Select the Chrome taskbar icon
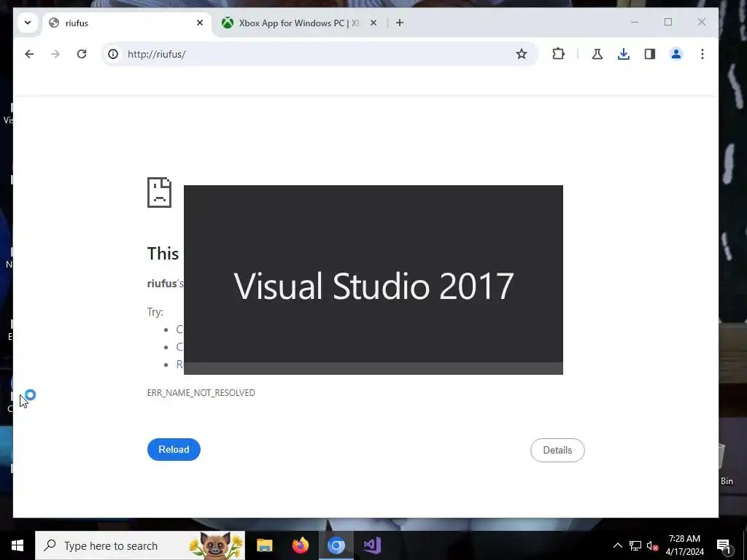 click(336, 545)
